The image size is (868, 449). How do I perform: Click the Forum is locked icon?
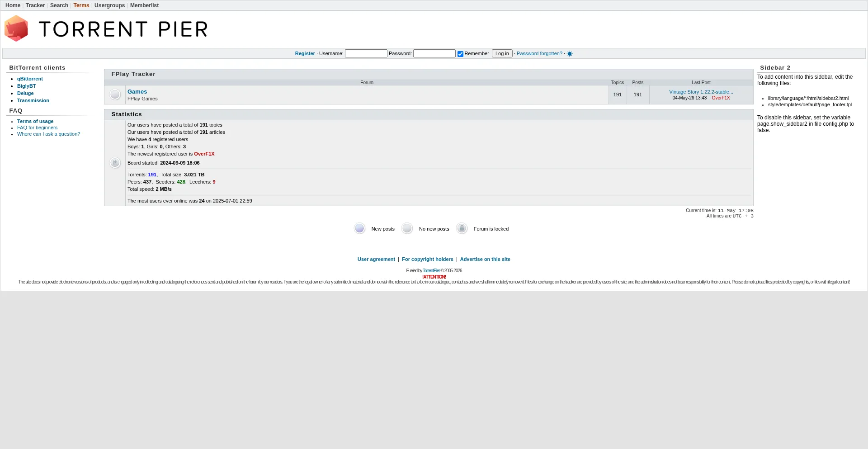(462, 228)
